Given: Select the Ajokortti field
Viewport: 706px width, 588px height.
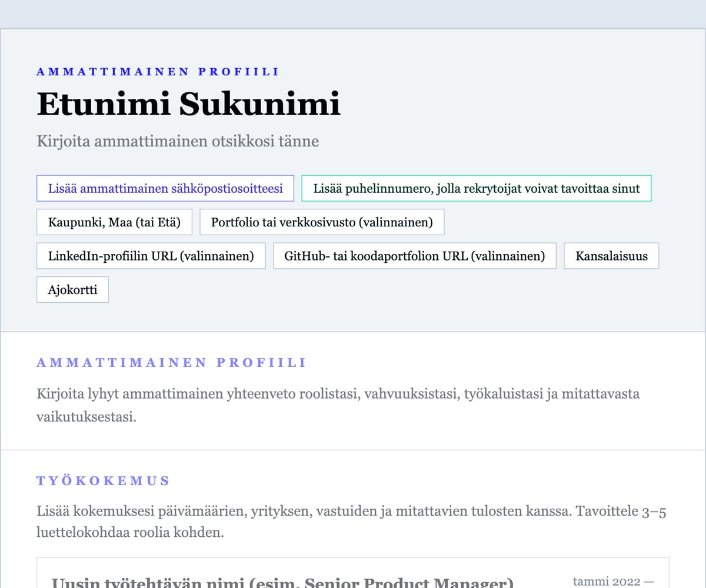Looking at the screenshot, I should [x=72, y=289].
